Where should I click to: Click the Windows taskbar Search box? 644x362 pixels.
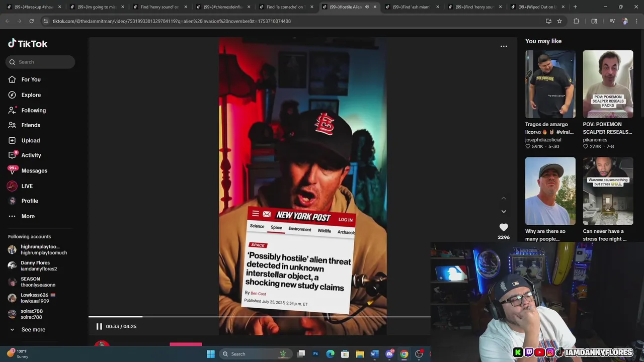tap(256, 354)
